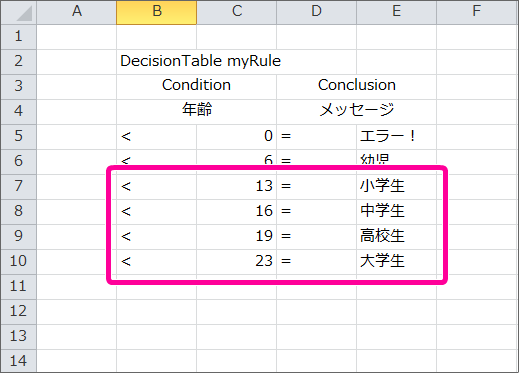Viewport: 519px width, 373px height.
Task: Select the 年齢 cell
Action: (196, 112)
